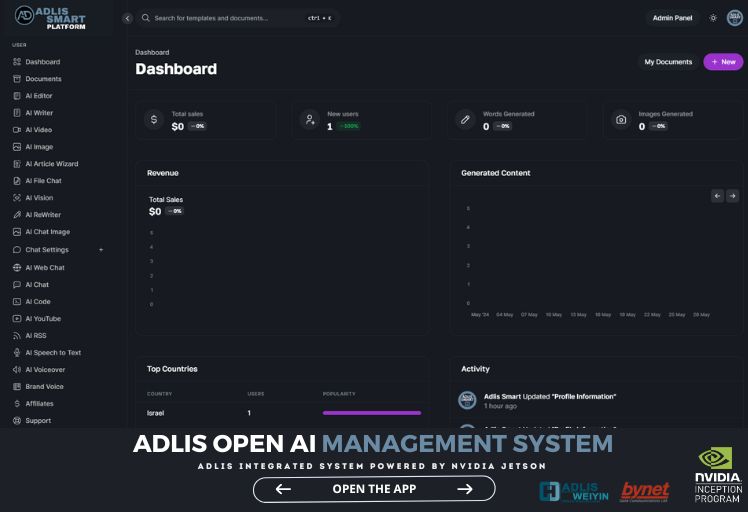The image size is (748, 512).
Task: Expand Chat Settings with the plus sign
Action: pyautogui.click(x=101, y=250)
